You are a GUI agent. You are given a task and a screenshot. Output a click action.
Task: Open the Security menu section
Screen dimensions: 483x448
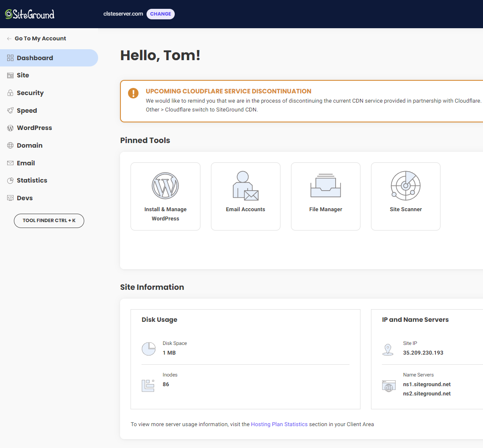[30, 93]
